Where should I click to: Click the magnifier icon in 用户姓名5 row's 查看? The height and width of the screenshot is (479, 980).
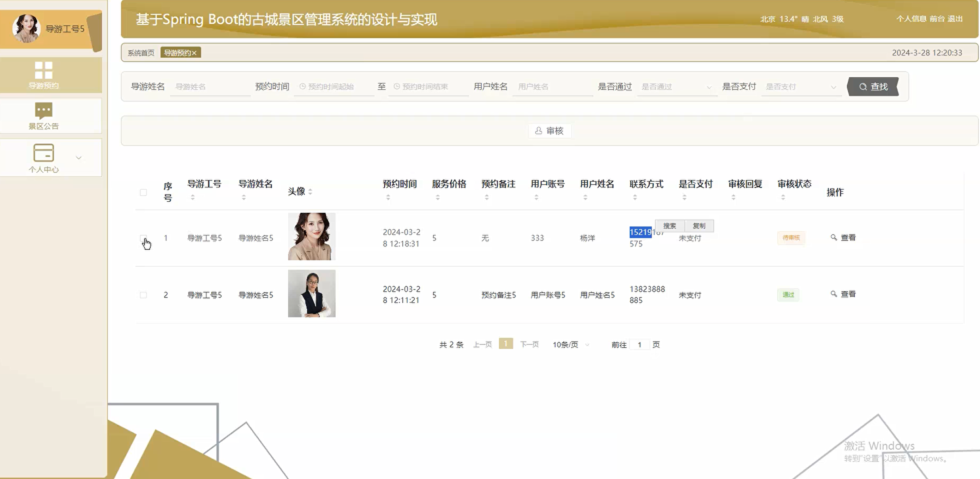click(x=834, y=294)
